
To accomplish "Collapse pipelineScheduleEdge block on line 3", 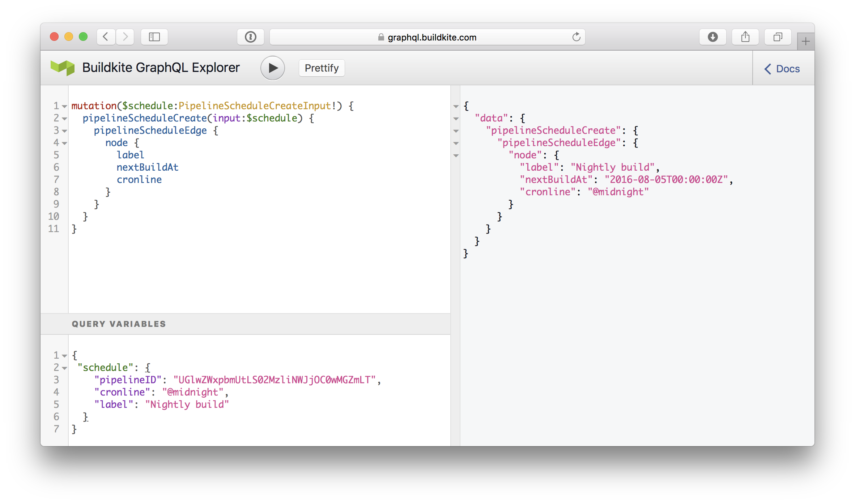I will (x=64, y=131).
